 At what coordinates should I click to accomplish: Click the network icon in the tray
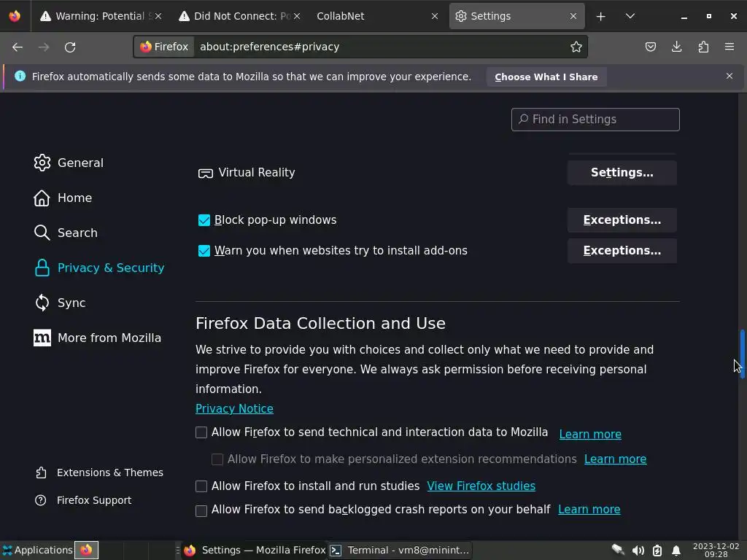[x=618, y=550]
